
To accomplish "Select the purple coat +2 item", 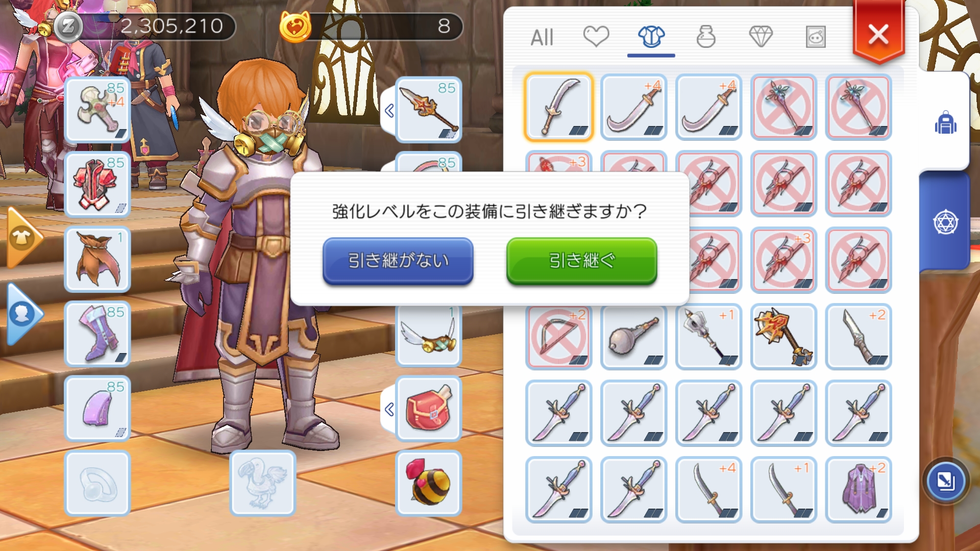I will coord(859,489).
